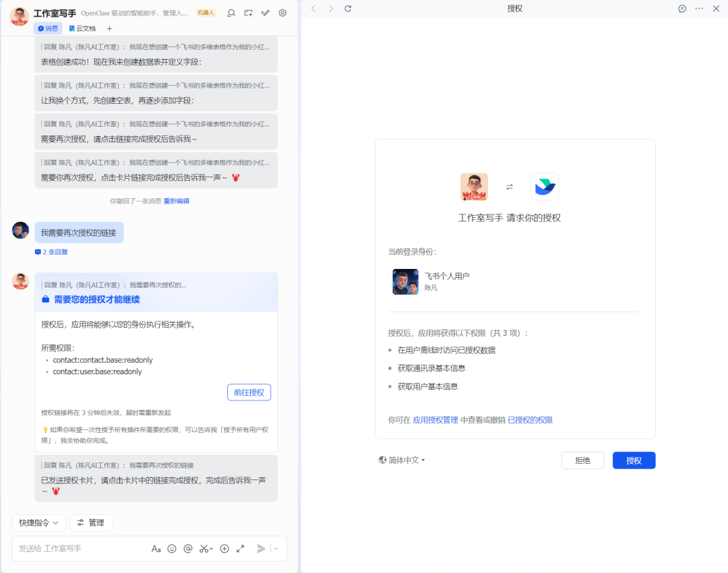728x573 pixels.
Task: Click contact:user.base:readonly permission text
Action: pos(97,371)
